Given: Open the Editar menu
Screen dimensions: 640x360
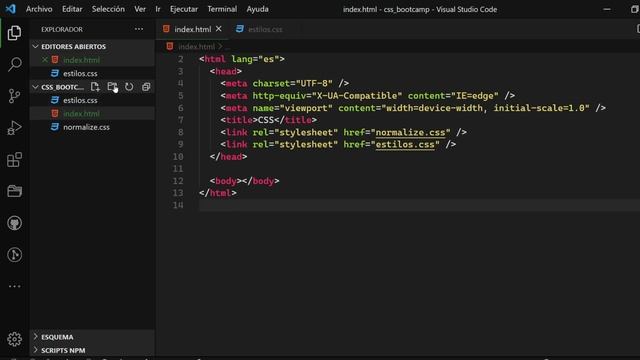Looking at the screenshot, I should coord(72,9).
